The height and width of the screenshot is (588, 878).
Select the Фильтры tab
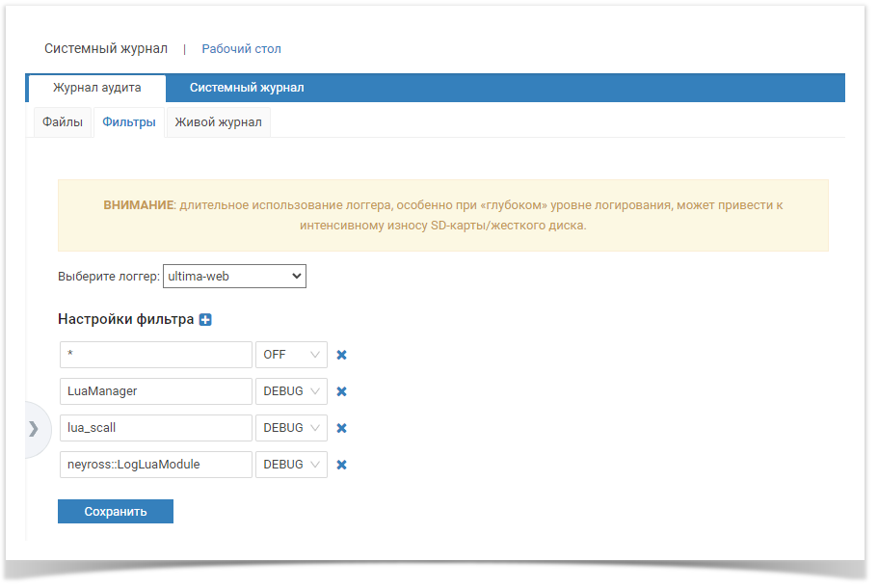click(129, 122)
